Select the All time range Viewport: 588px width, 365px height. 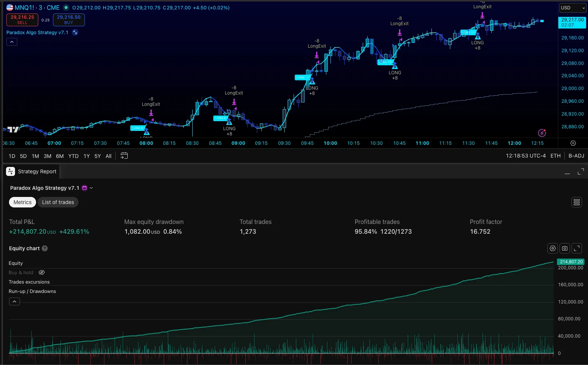(x=109, y=156)
